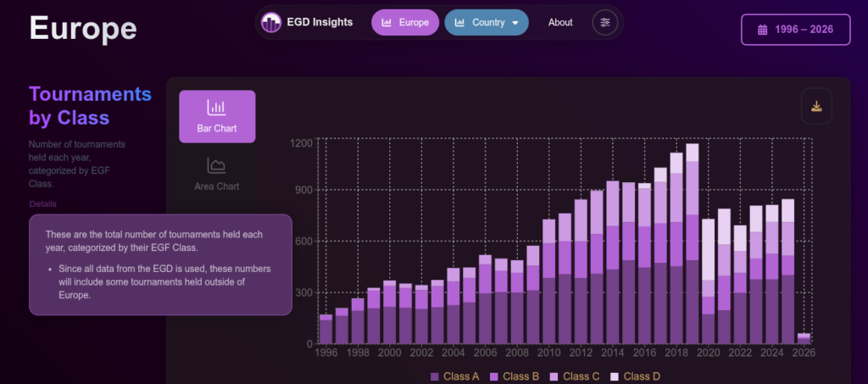Select the Area Chart icon
868x384 pixels.
pyautogui.click(x=216, y=165)
